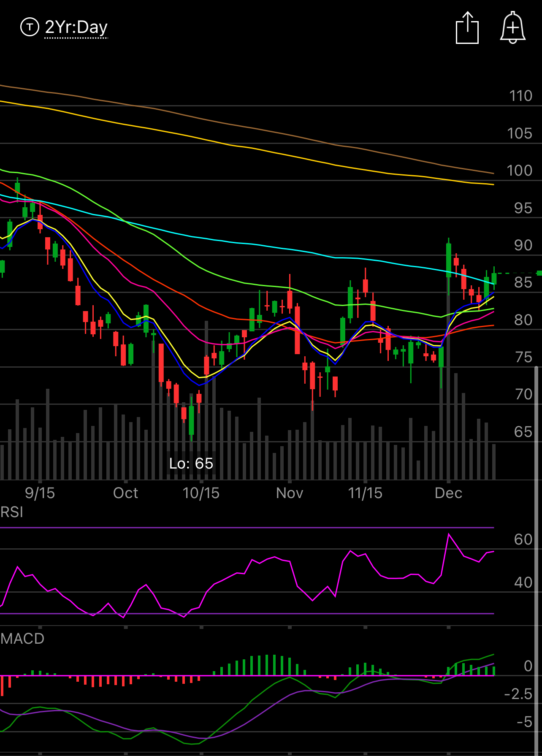The image size is (542, 756).
Task: Tap the 100 price axis label
Action: point(520,171)
